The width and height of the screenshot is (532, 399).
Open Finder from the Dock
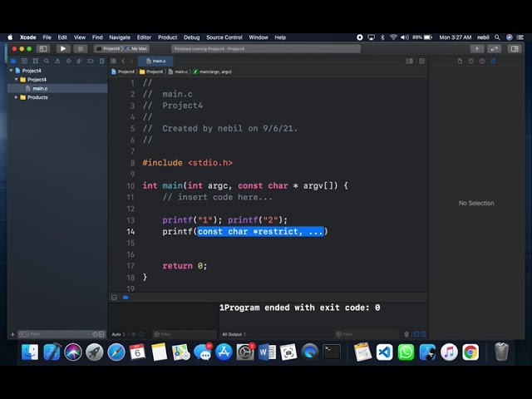[30, 352]
